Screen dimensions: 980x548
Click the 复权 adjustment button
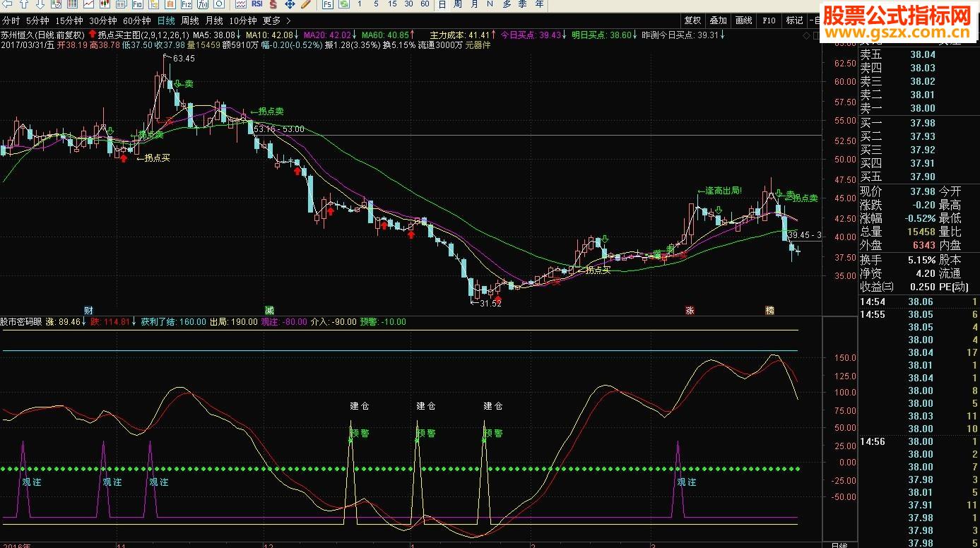[x=692, y=20]
